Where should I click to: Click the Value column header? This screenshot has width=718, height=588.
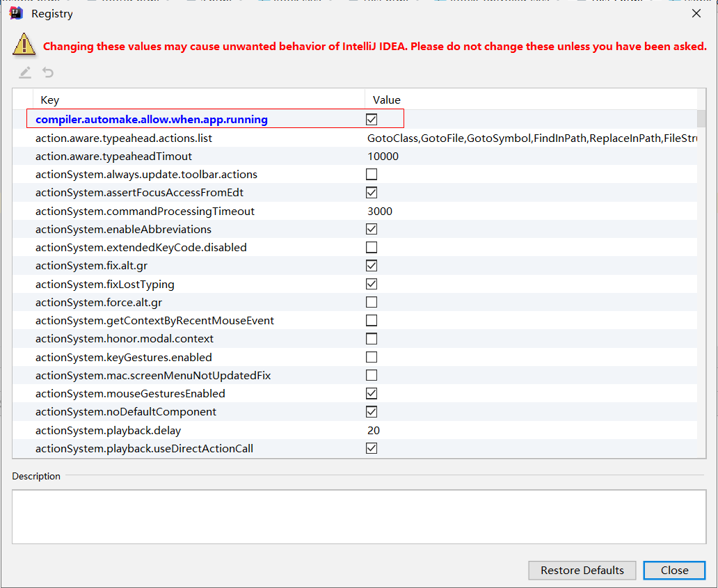point(531,100)
